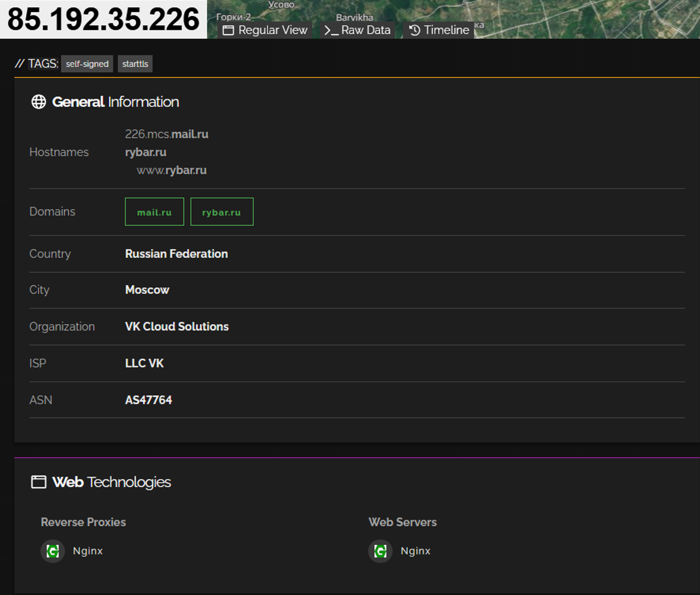
Task: Open the rybar.ru domain button
Action: (222, 211)
